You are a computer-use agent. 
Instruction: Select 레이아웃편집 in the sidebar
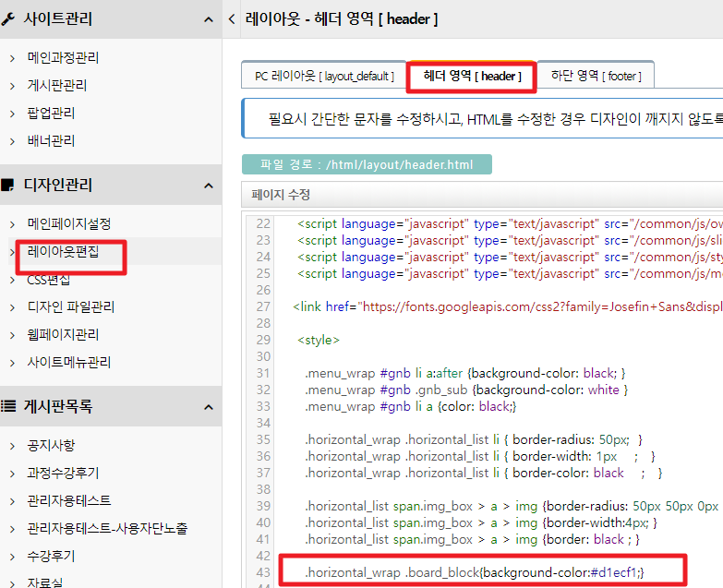point(63,251)
